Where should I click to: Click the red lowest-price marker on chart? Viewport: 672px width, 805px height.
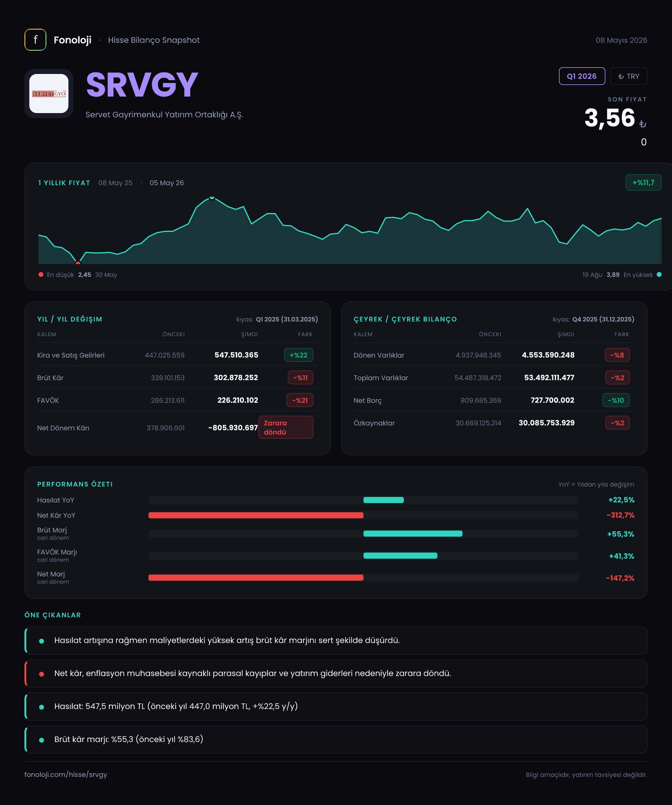78,263
